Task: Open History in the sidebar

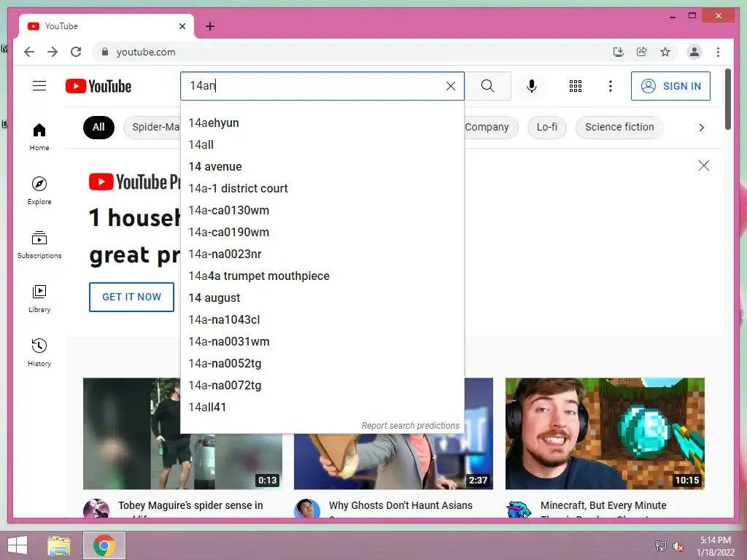Action: (x=39, y=352)
